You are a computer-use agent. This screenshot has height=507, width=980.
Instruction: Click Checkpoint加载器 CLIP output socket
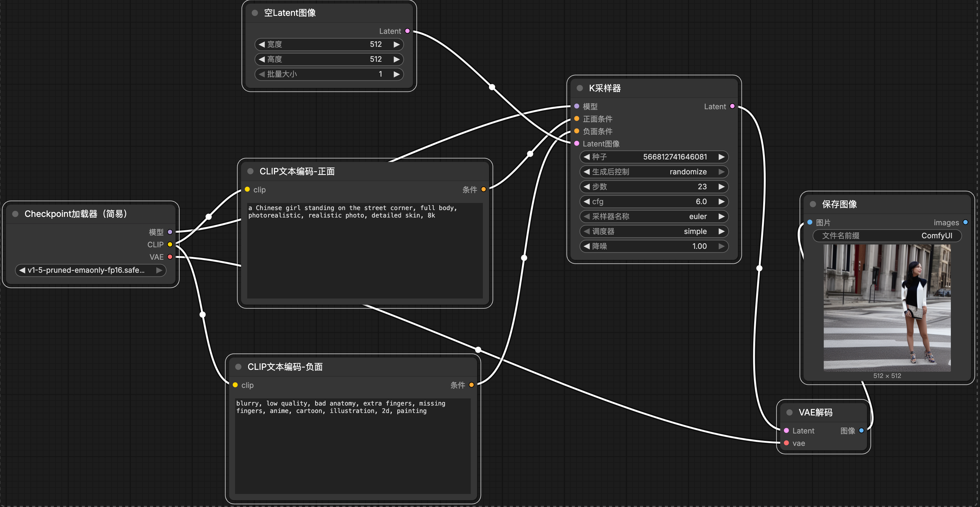click(x=170, y=245)
